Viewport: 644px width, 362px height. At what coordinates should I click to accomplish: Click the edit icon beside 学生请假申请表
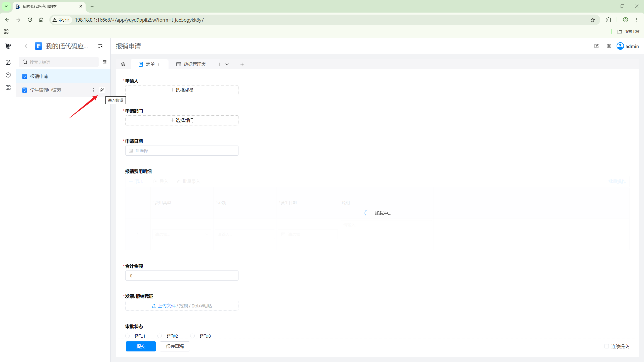[102, 90]
